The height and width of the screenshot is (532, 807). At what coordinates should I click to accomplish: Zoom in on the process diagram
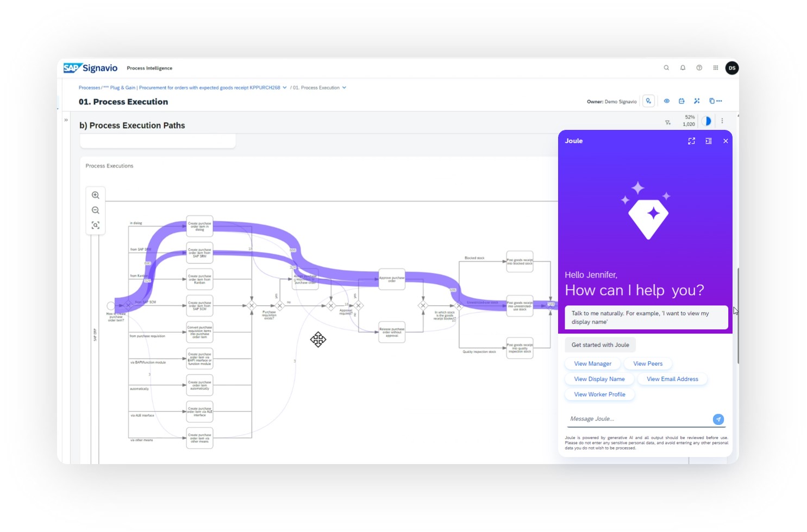click(96, 195)
